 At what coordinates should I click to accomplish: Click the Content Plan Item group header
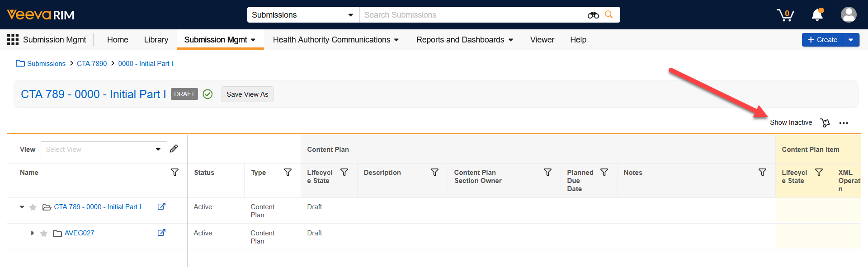coord(811,150)
